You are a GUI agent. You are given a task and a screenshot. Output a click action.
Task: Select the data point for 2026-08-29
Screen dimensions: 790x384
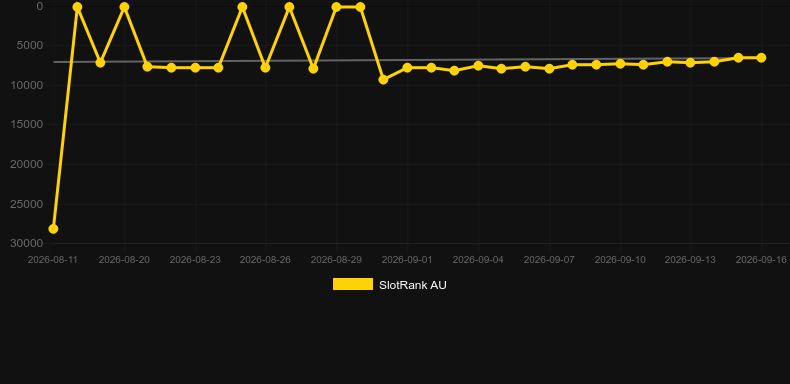click(336, 7)
